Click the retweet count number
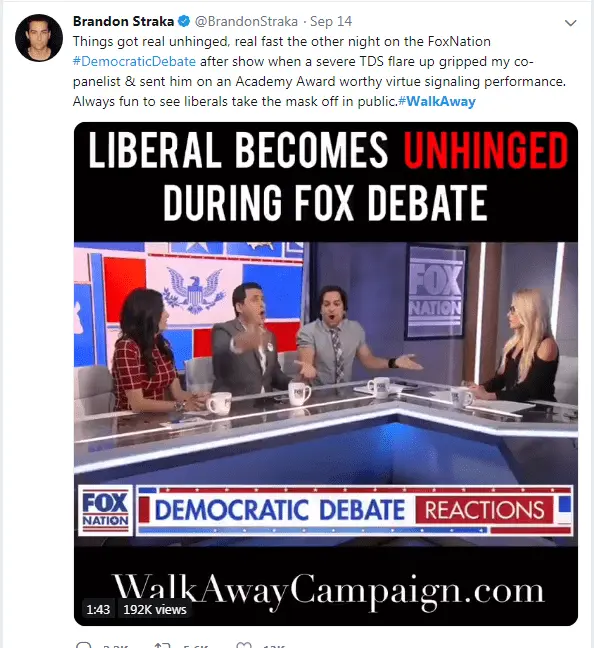This screenshot has width=594, height=648. [x=195, y=646]
